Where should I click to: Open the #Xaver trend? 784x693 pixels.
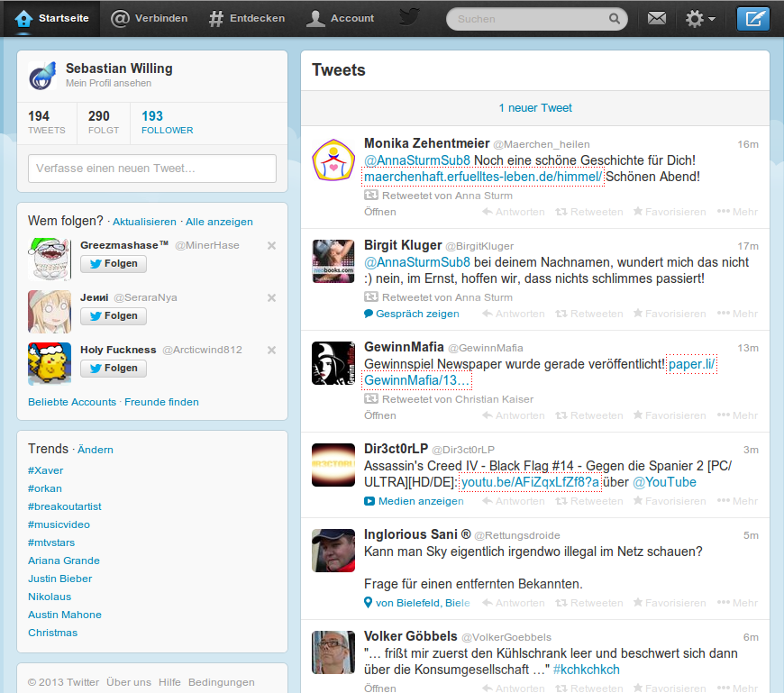pos(45,470)
